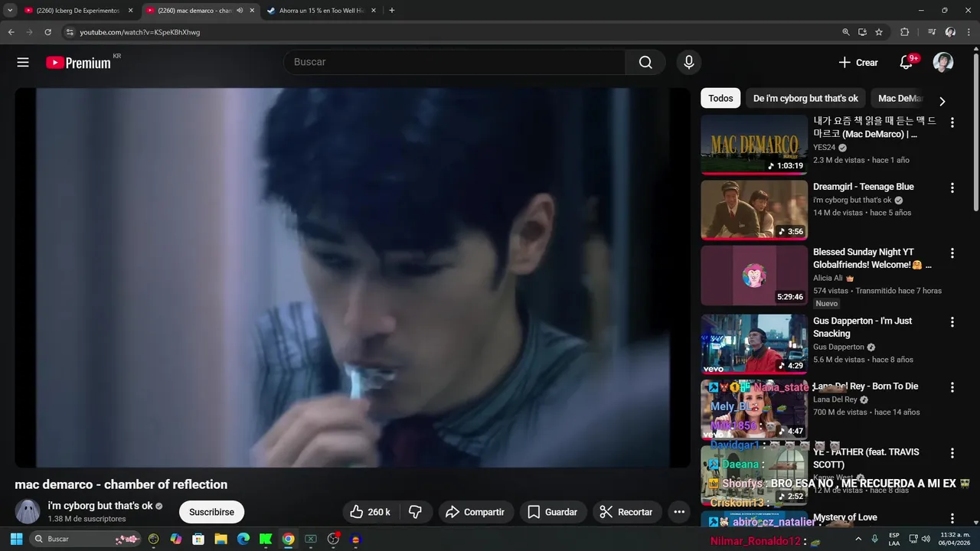Open the channel avatar below the video
Image resolution: width=980 pixels, height=551 pixels.
(28, 511)
